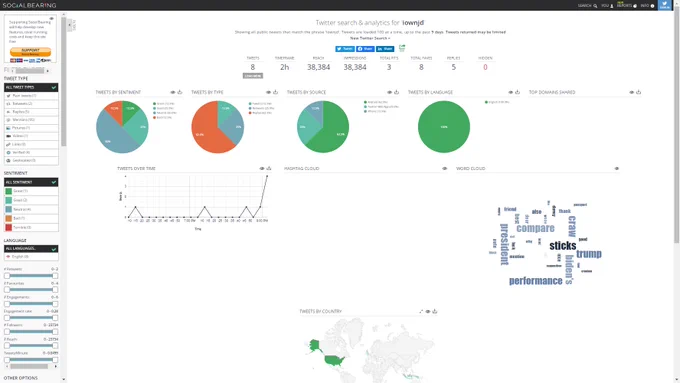Filter by English language
Screen dimensions: 680x383
tap(31, 256)
